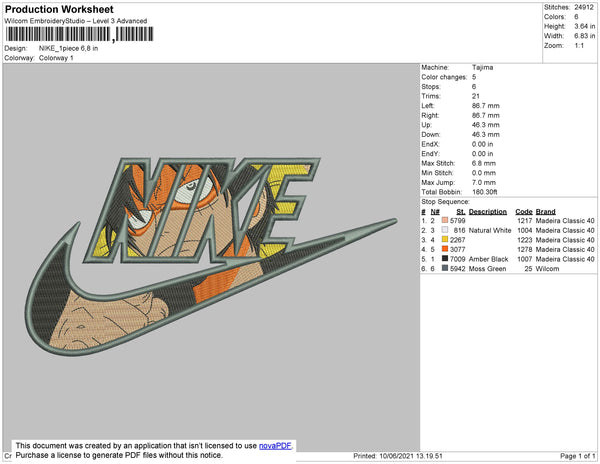Click the 'Wilcom' brand in row 6
Screen dimensions: 600x464
(547, 269)
